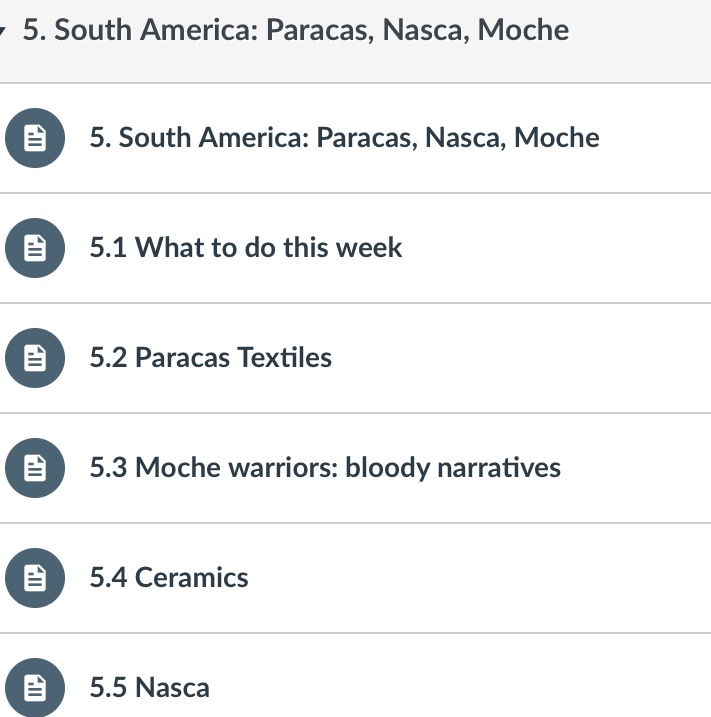Collapse the South America module arrow
711x717 pixels.
[4, 30]
